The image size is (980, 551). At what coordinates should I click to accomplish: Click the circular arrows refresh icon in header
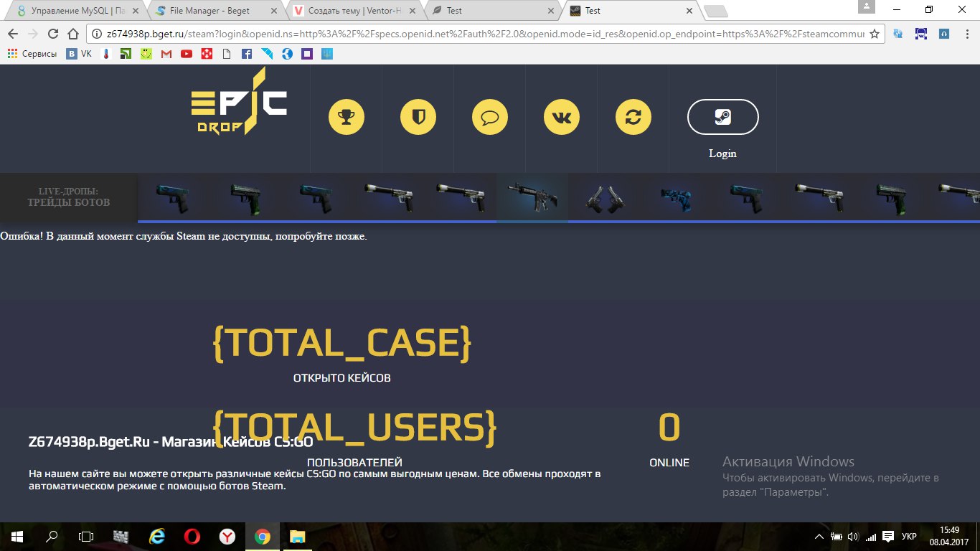click(x=633, y=117)
